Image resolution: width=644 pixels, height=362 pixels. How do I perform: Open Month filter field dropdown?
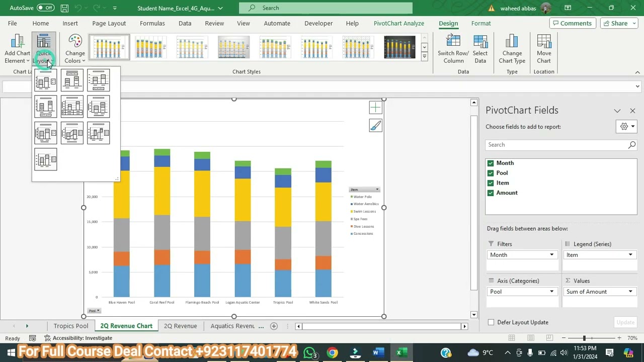551,255
